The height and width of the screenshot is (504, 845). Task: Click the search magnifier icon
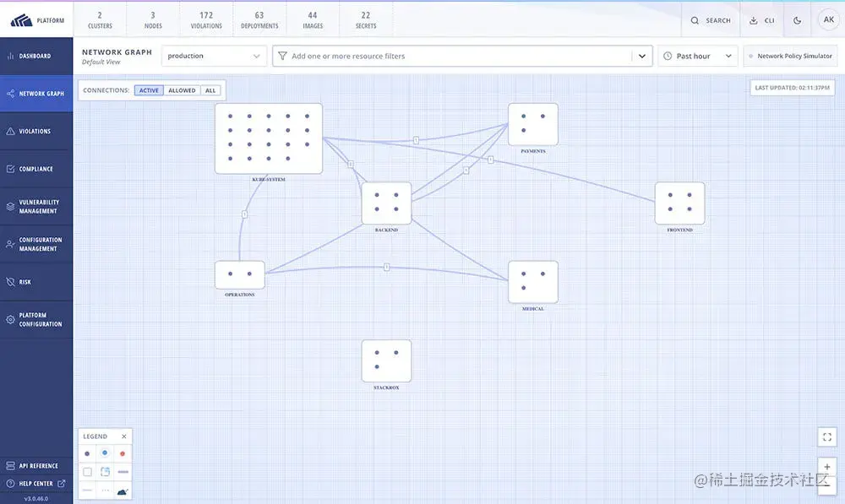click(x=695, y=20)
